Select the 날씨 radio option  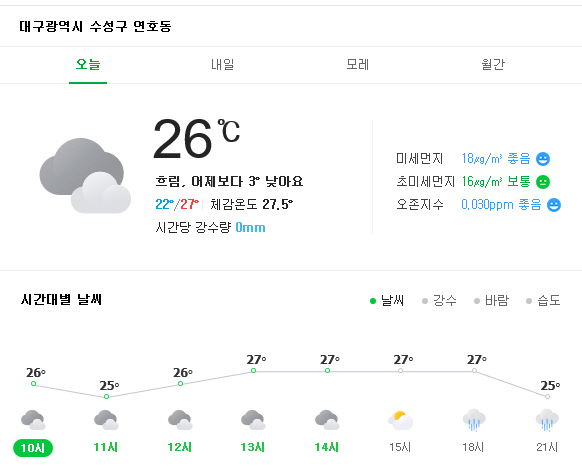click(387, 300)
